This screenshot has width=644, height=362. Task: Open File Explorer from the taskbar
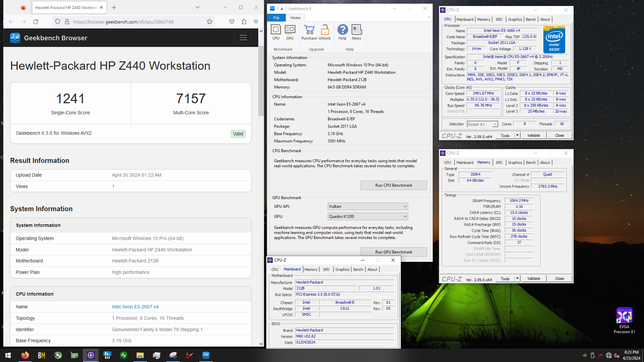pyautogui.click(x=140, y=355)
